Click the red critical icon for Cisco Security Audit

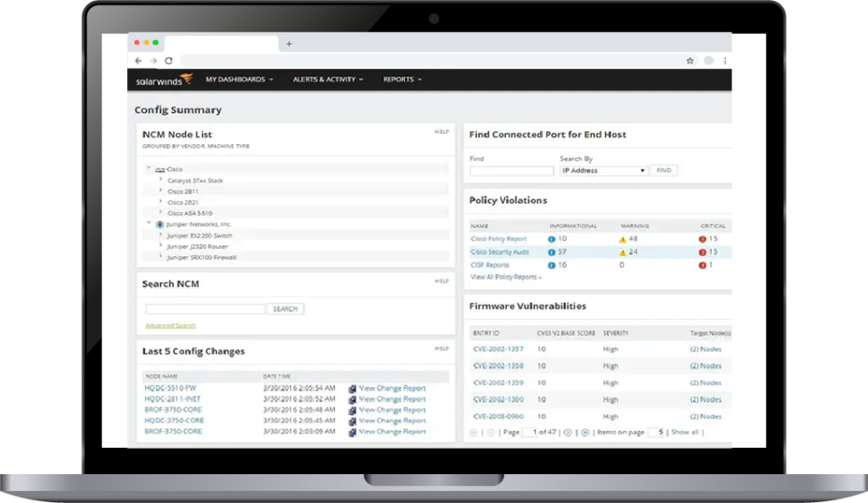point(701,251)
